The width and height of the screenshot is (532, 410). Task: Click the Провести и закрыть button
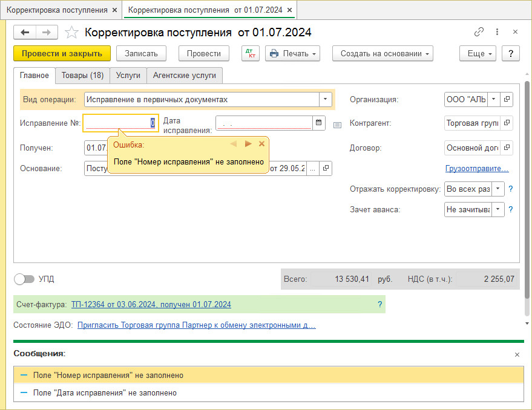point(62,53)
